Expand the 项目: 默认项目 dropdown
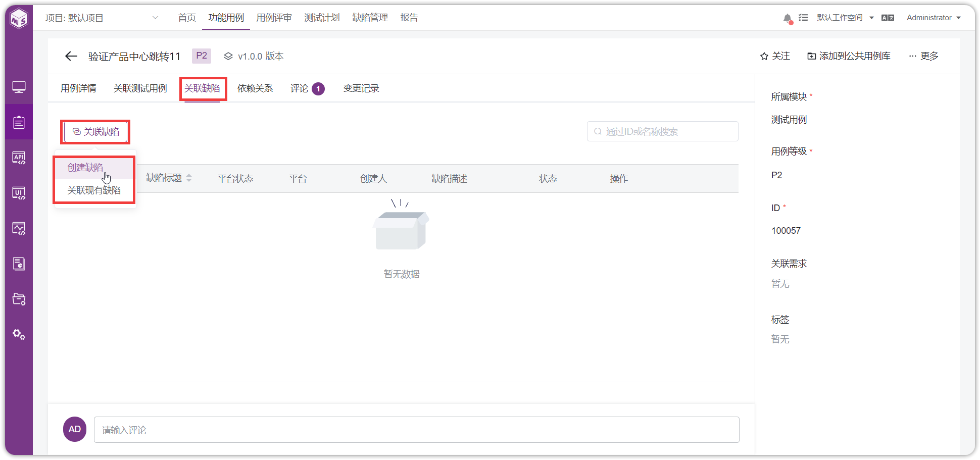 tap(102, 18)
